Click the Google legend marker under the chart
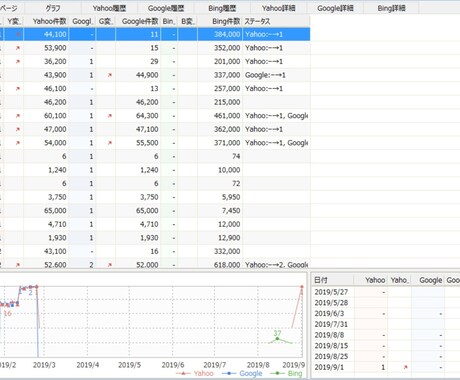Image resolution: width=460 pixels, height=380 pixels. click(229, 373)
